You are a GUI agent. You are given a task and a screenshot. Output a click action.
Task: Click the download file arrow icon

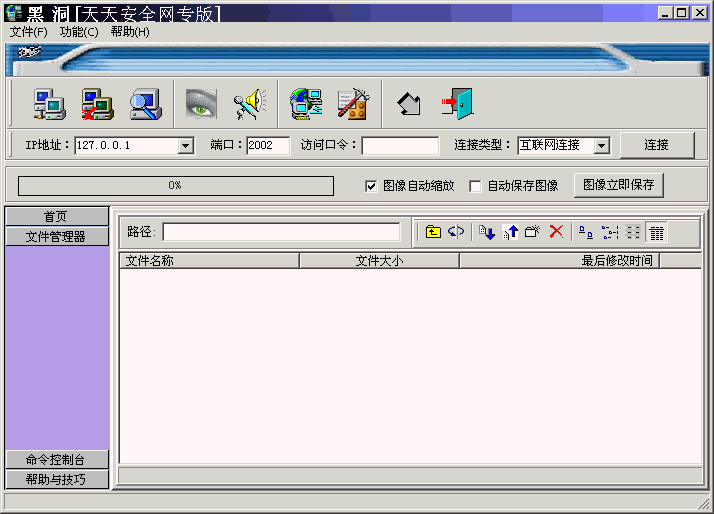[487, 232]
